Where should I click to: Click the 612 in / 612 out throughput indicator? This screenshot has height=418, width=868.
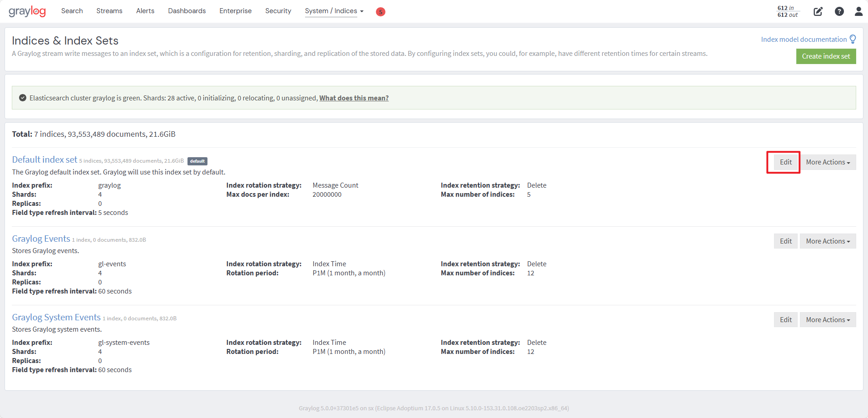tap(788, 11)
